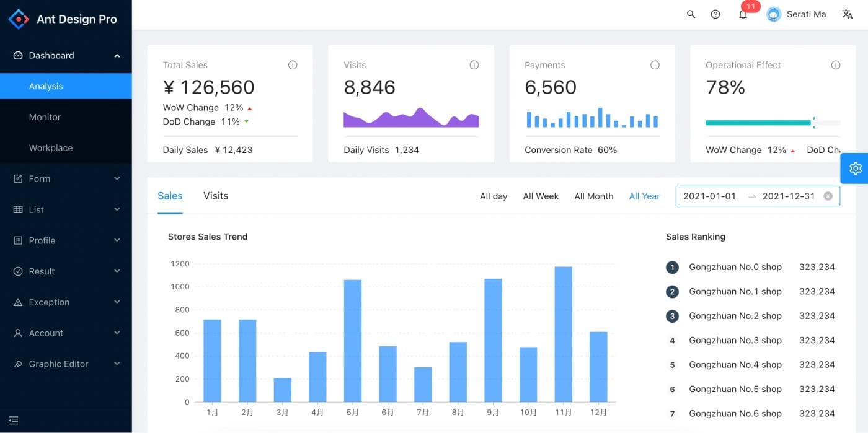Collapse sidebar using bottom menu-fold icon

[x=14, y=421]
